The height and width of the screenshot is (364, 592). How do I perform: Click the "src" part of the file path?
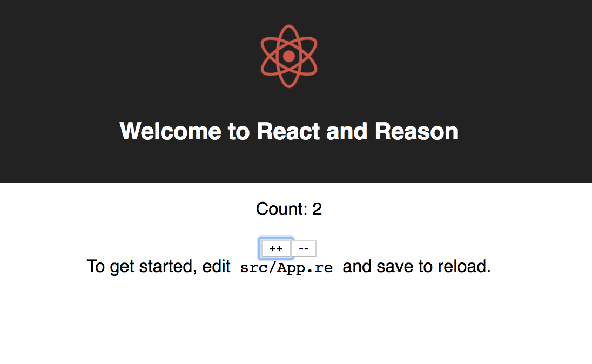[252, 267]
